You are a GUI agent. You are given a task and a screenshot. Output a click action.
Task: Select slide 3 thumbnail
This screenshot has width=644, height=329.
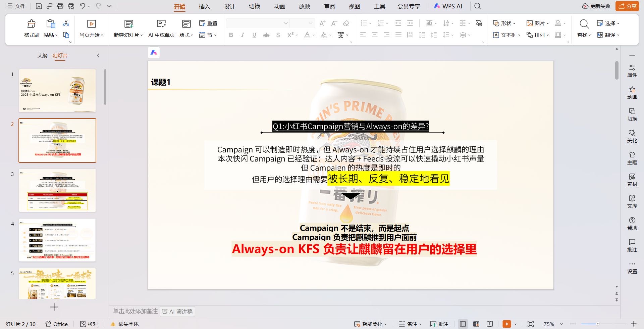pyautogui.click(x=57, y=190)
